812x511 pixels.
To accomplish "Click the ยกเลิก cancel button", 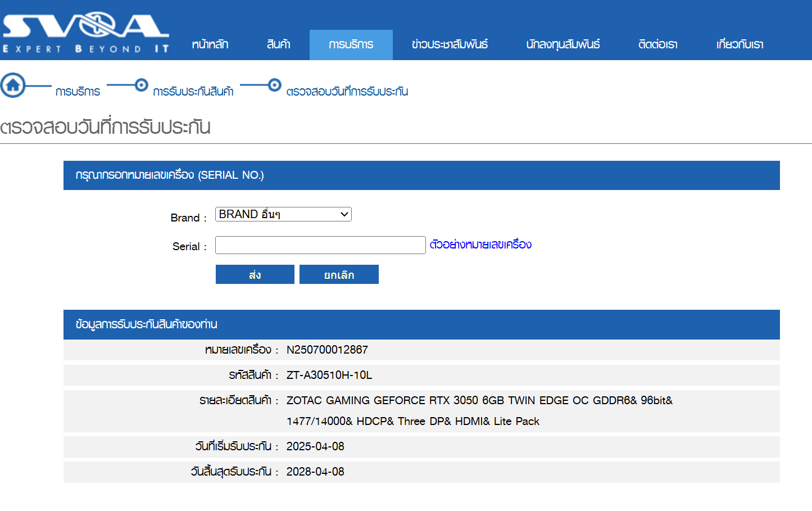I will pos(339,274).
